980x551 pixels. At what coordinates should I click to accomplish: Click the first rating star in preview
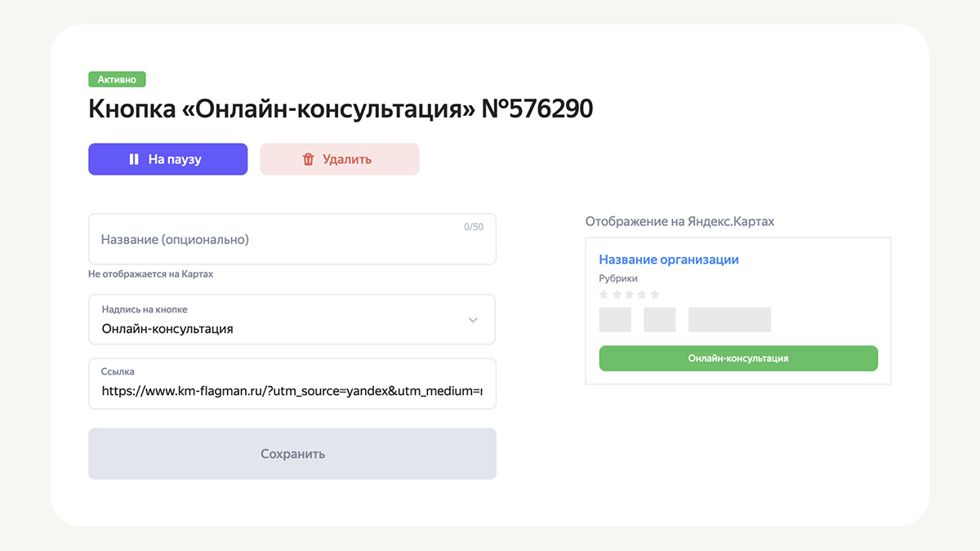604,294
